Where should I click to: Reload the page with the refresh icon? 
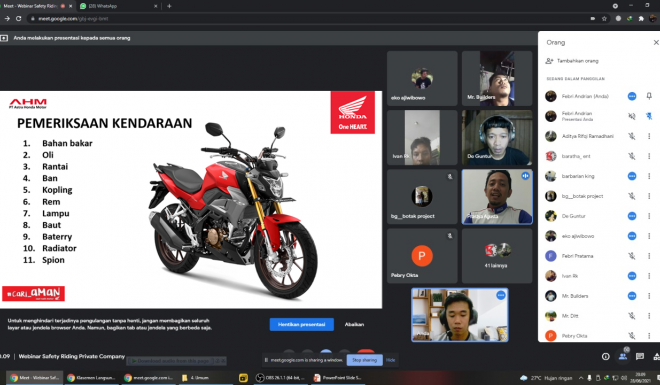click(x=19, y=19)
